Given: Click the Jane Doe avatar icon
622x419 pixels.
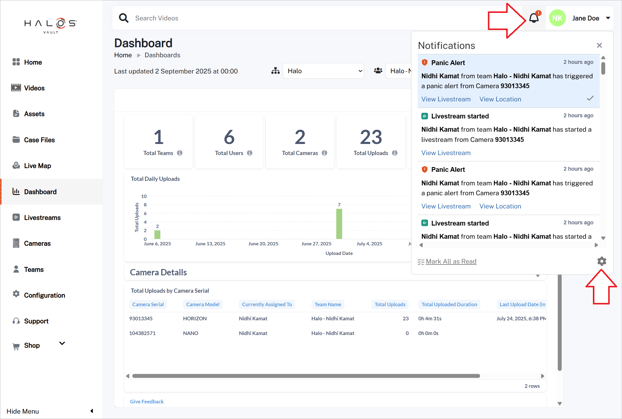Looking at the screenshot, I should click(x=557, y=18).
